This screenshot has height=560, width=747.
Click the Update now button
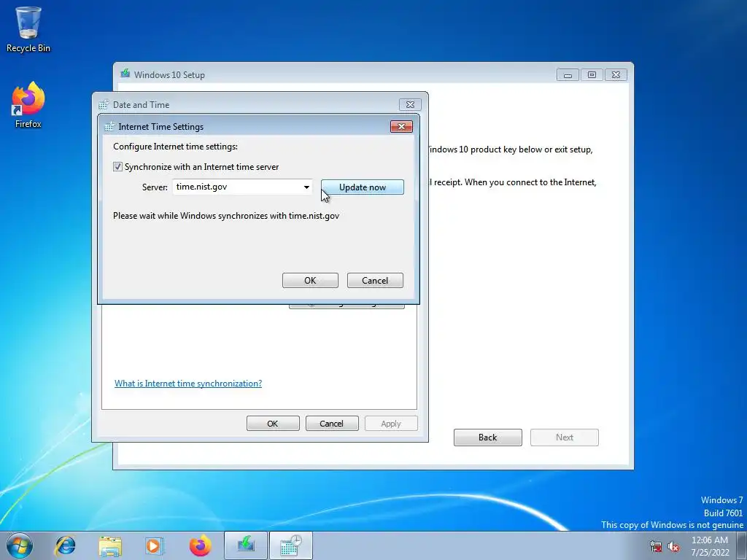click(x=362, y=187)
